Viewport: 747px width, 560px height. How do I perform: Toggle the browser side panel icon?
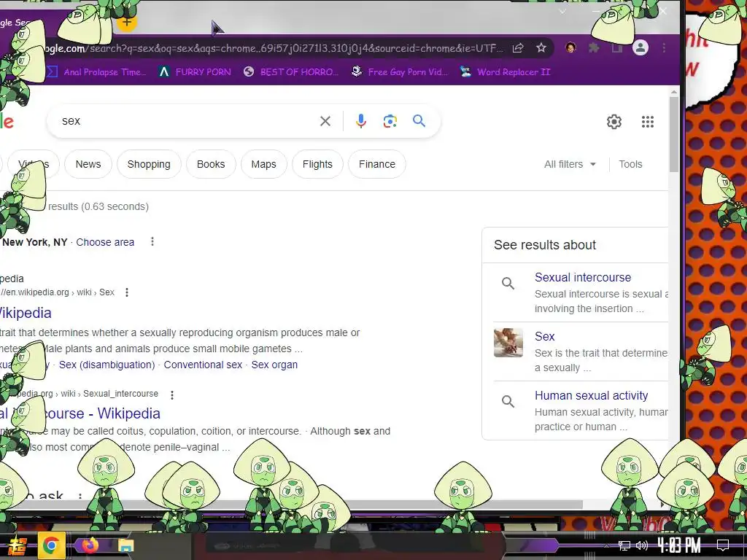617,47
